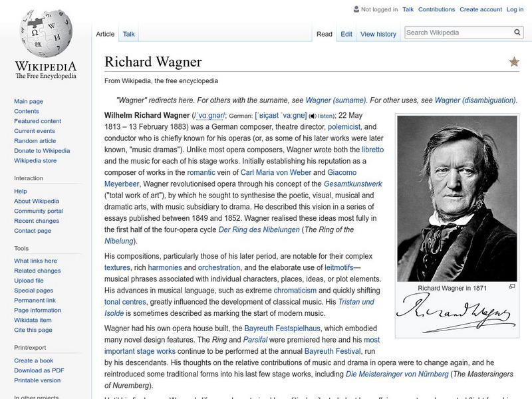The width and height of the screenshot is (532, 399).
Task: Open the harmonies link
Action: pyautogui.click(x=165, y=268)
